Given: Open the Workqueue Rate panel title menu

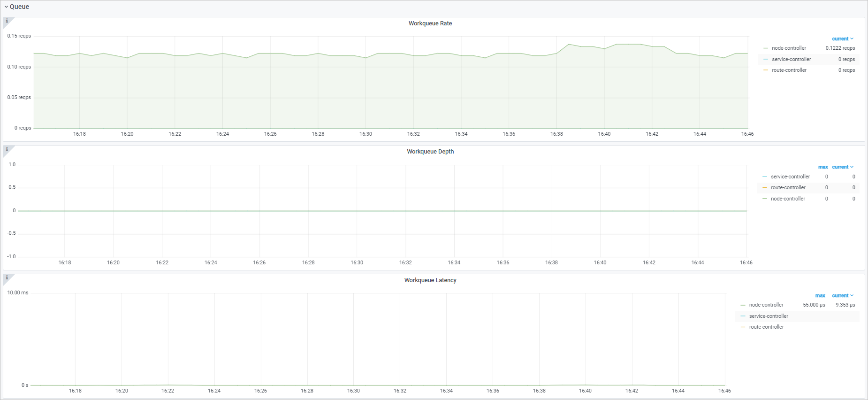Looking at the screenshot, I should [430, 23].
